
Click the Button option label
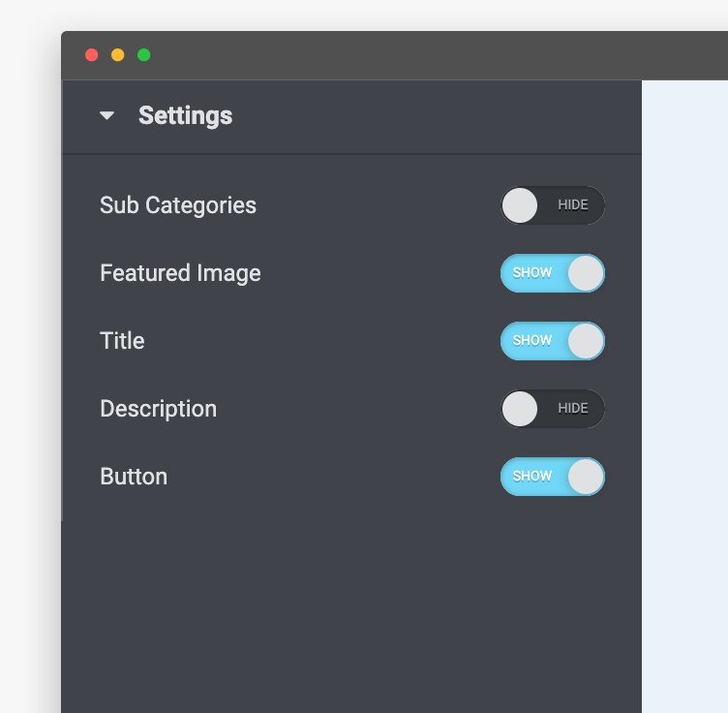pyautogui.click(x=134, y=477)
